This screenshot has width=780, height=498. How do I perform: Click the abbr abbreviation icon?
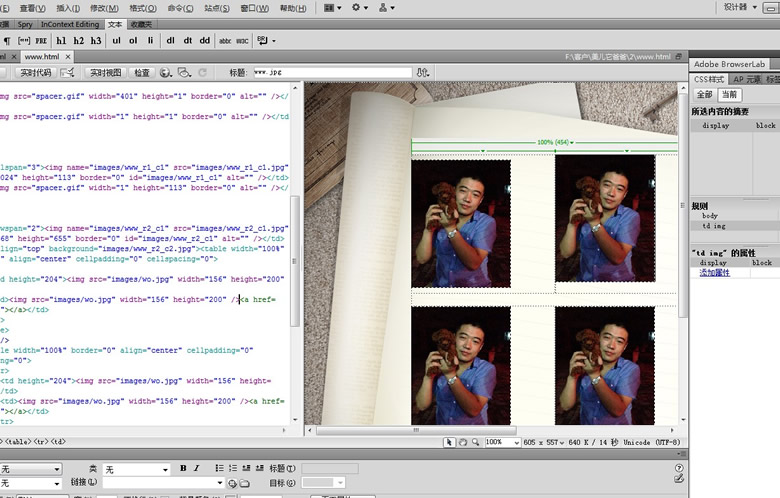tap(225, 41)
